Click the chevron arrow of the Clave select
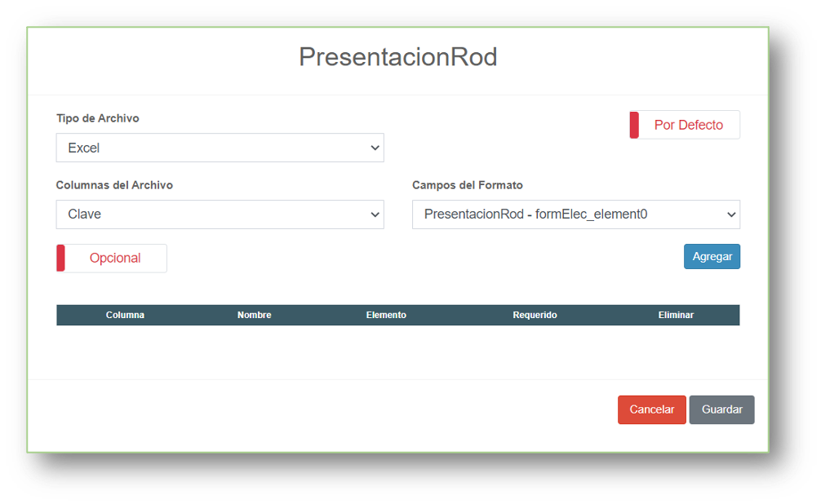821x504 pixels. coord(375,214)
